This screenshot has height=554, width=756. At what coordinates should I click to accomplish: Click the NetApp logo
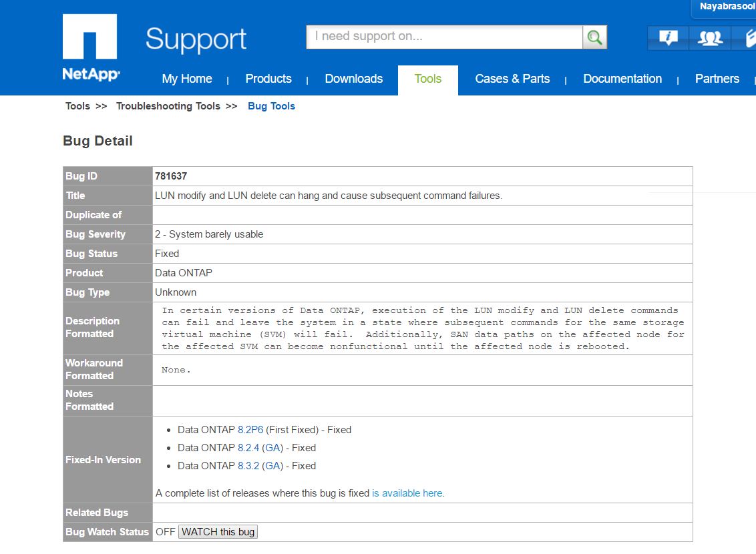point(91,47)
